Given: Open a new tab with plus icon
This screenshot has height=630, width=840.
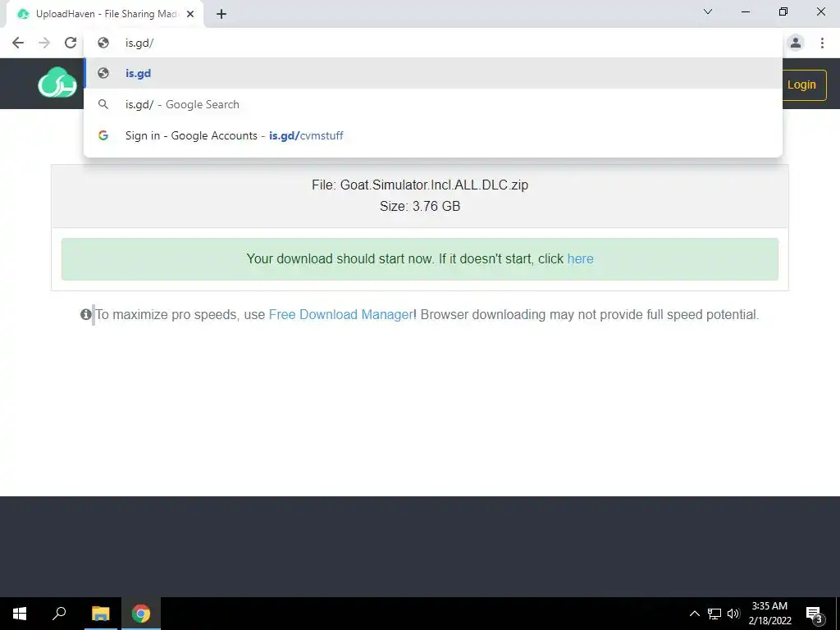Looking at the screenshot, I should pyautogui.click(x=221, y=14).
